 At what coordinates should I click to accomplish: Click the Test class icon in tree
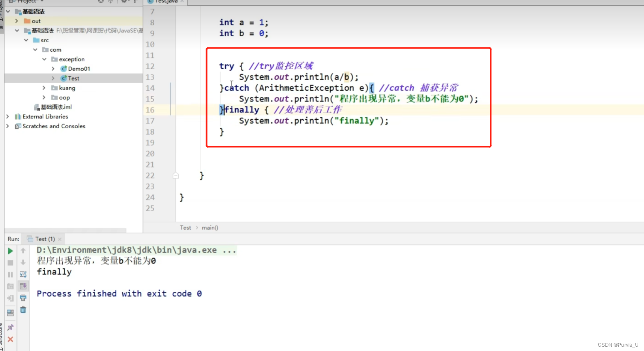click(x=64, y=78)
